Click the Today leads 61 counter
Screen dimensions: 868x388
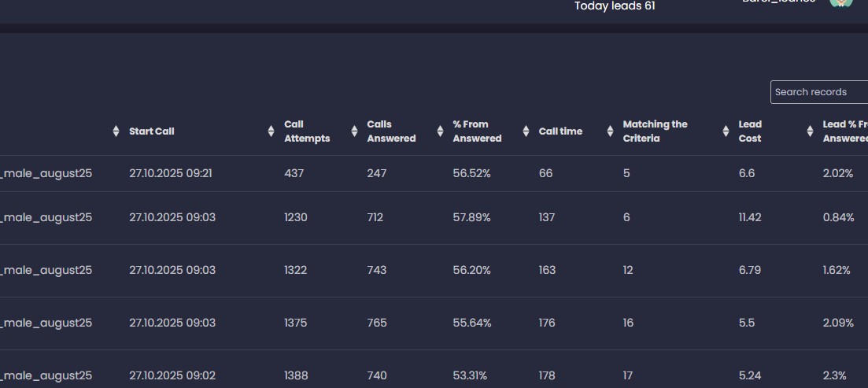(615, 6)
